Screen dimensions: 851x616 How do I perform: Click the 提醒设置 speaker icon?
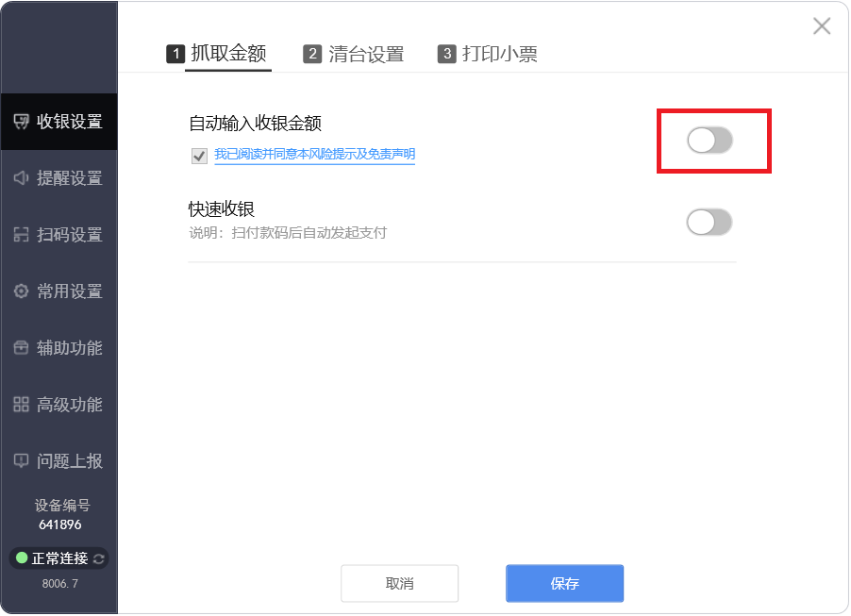tap(21, 178)
